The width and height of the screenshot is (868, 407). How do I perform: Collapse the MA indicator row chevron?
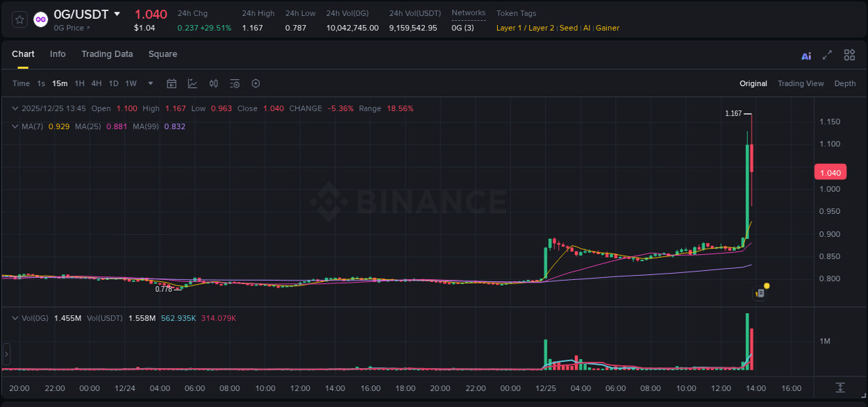[x=15, y=126]
